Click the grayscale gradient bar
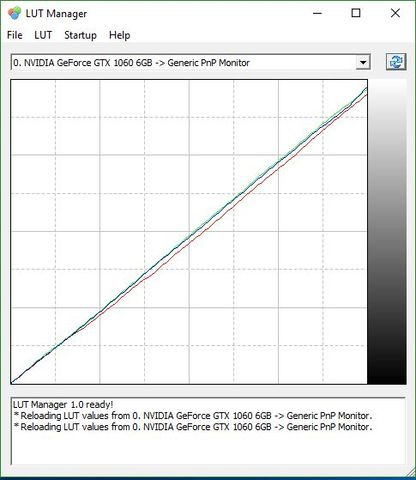Screen dimensions: 416x480 (x=387, y=232)
